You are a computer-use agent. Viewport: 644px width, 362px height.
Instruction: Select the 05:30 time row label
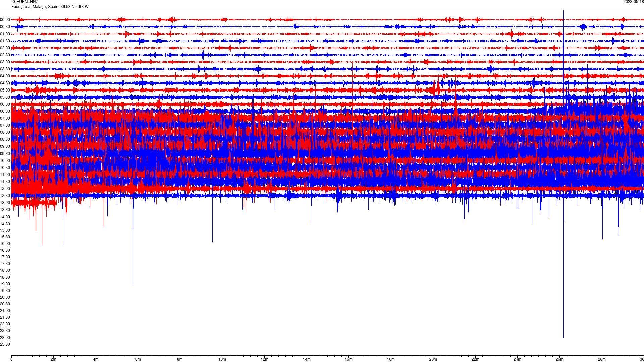click(5, 97)
